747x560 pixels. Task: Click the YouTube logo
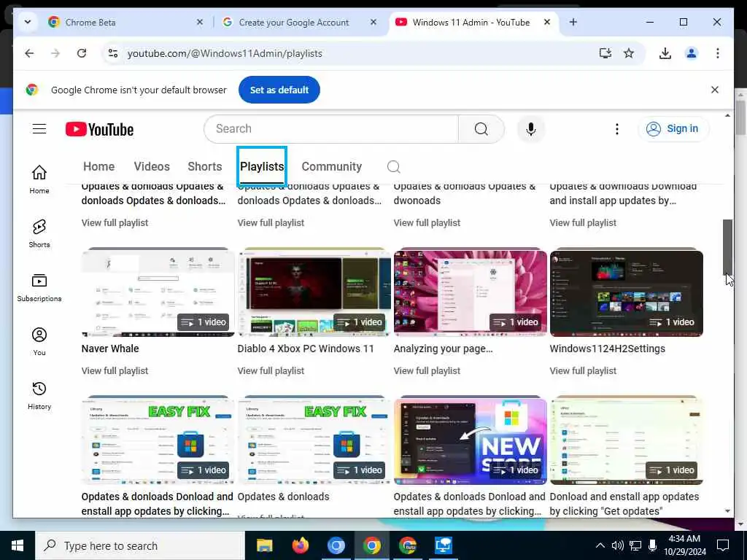tap(99, 129)
